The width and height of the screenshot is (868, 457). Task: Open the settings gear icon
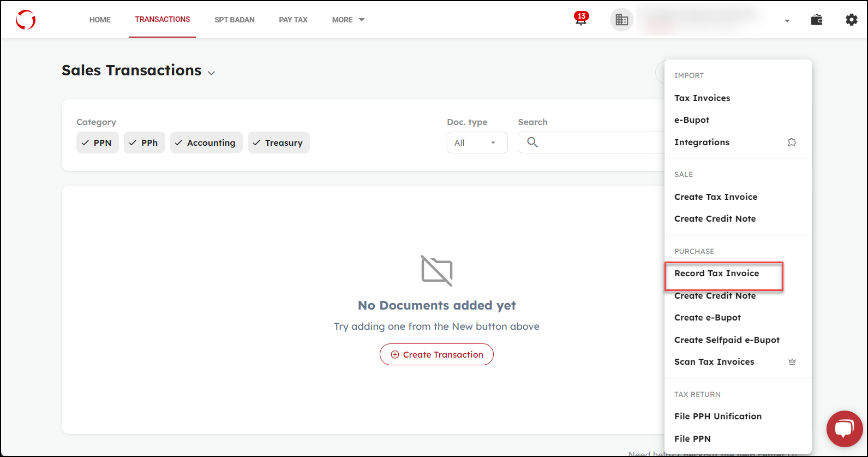click(x=851, y=20)
